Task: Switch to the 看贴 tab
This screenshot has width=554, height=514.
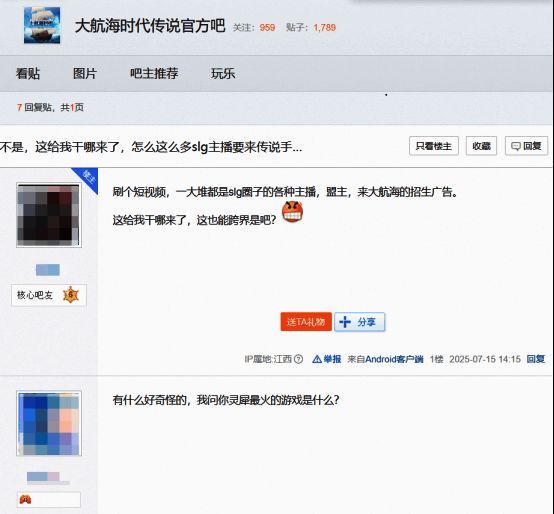Action: click(x=28, y=74)
